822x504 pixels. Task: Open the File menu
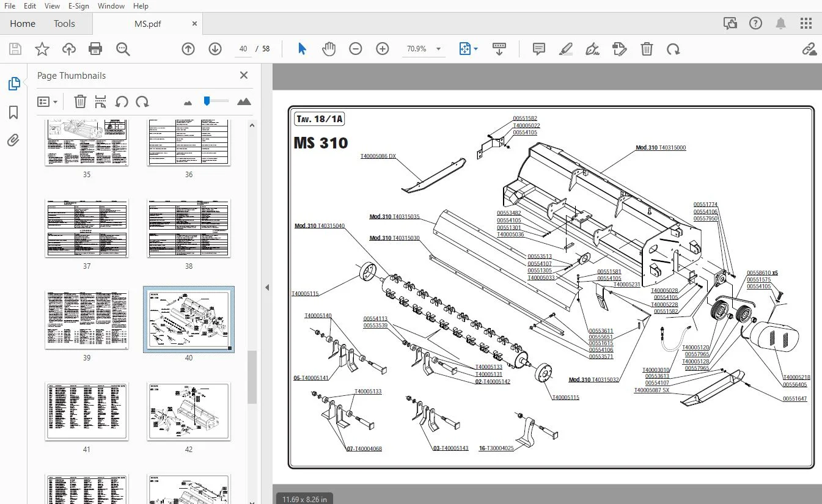[x=10, y=6]
